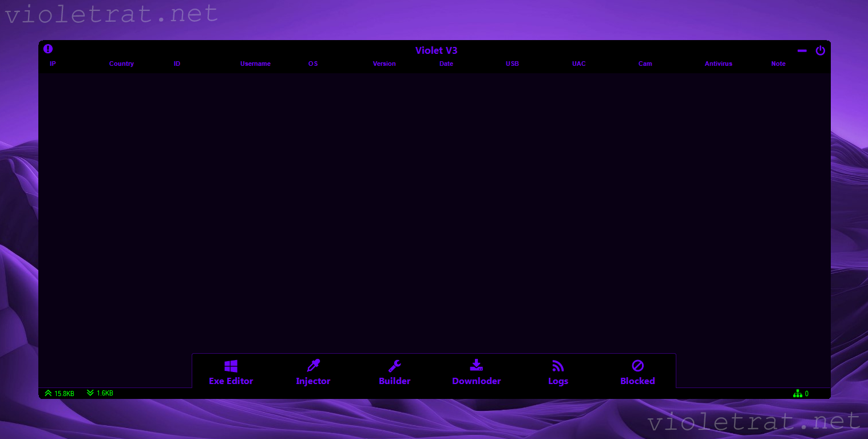Click the Injector syringe icon
This screenshot has width=868, height=439.
313,366
